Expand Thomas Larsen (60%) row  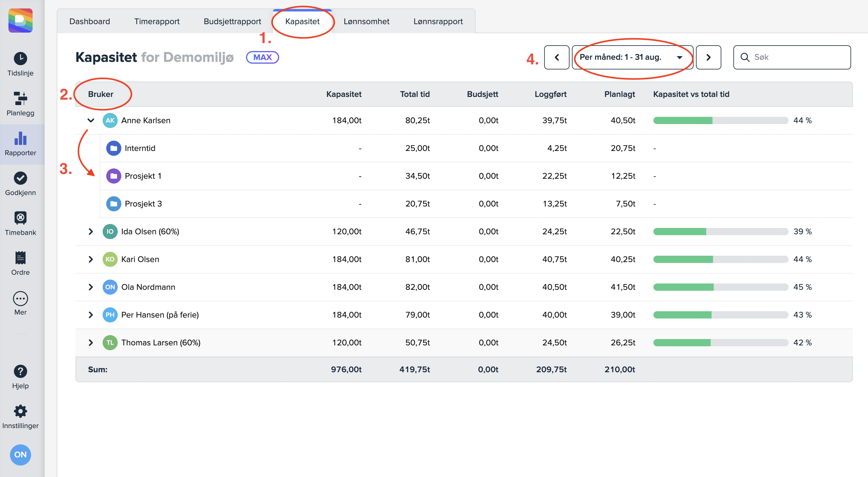[91, 342]
